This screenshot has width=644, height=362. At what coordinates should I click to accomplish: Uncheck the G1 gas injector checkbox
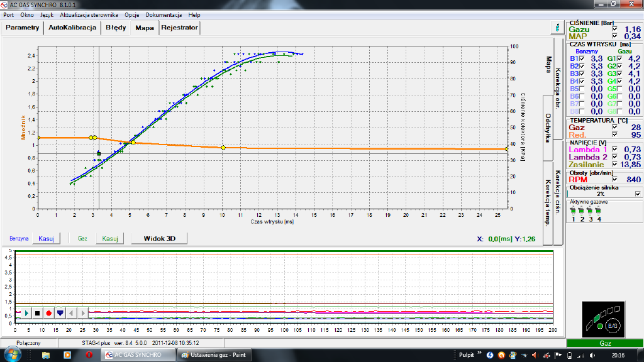619,58
